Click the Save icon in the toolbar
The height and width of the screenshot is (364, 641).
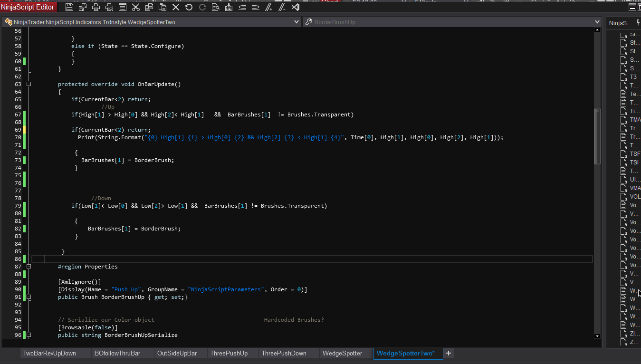click(69, 7)
